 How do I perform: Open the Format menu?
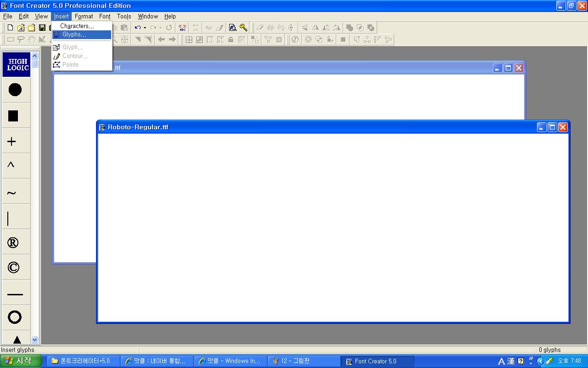(x=84, y=16)
